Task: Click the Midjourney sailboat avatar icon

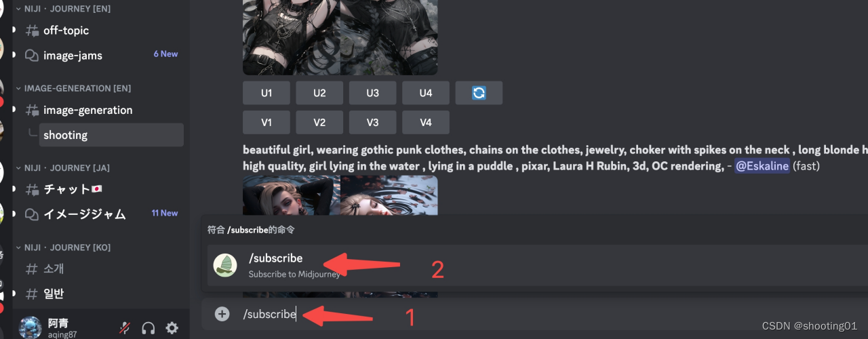Action: 225,265
